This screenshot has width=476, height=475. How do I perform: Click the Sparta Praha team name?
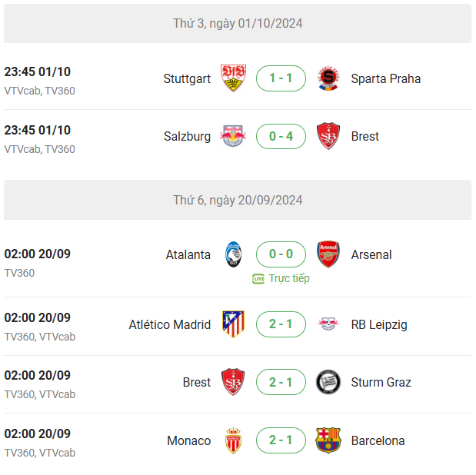(x=385, y=78)
